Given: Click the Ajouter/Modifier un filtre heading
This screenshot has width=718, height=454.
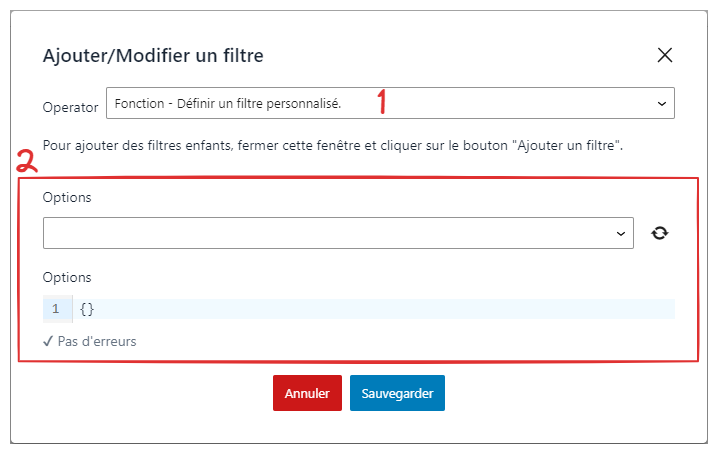Looking at the screenshot, I should pos(153,55).
